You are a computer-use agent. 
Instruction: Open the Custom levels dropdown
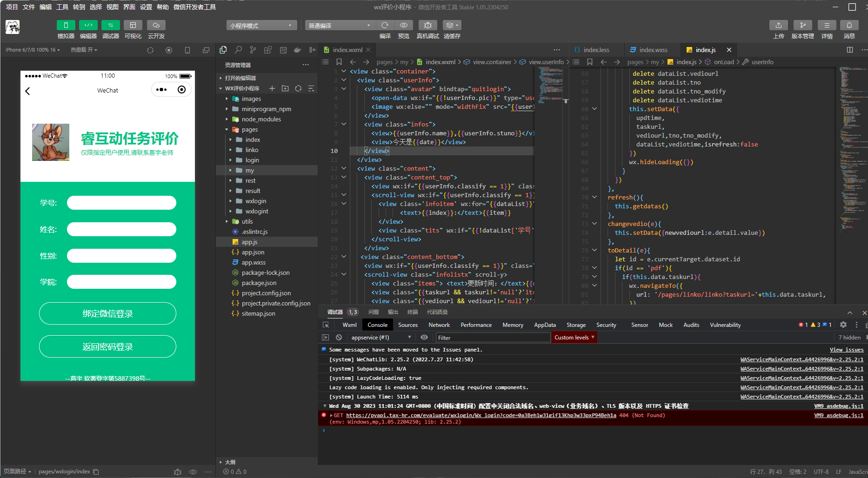(x=574, y=338)
